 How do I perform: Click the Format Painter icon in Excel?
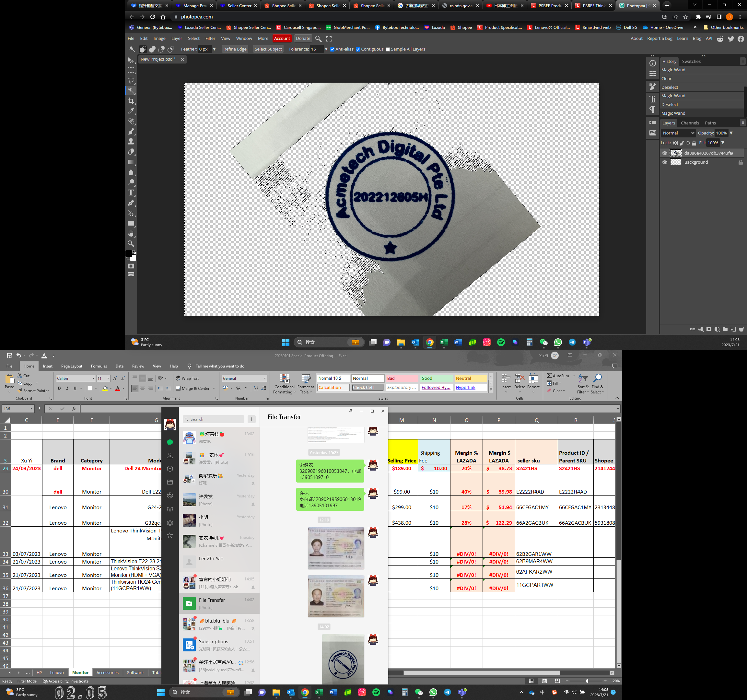click(x=20, y=391)
